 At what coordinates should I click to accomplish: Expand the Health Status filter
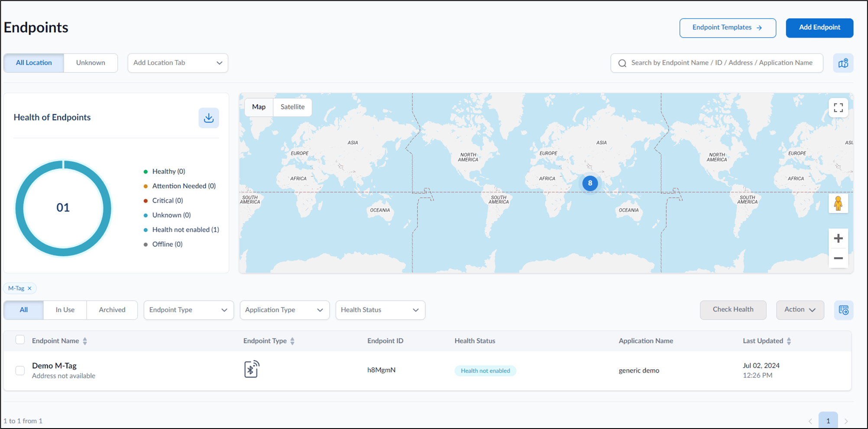pos(380,310)
